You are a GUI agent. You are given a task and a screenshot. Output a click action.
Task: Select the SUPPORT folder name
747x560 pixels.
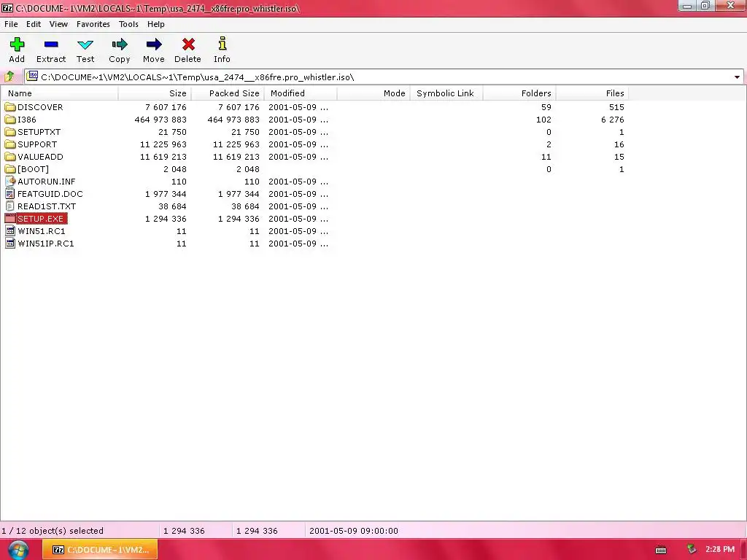(x=37, y=144)
